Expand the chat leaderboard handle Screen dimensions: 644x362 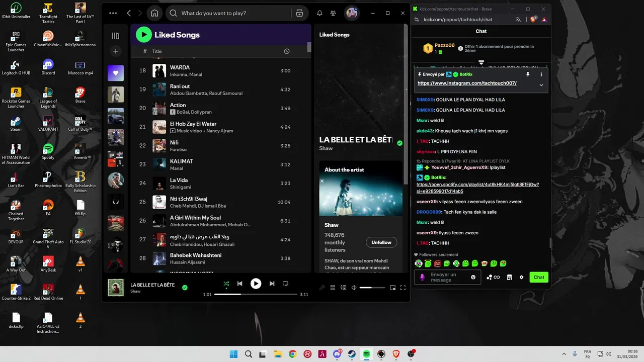click(481, 62)
